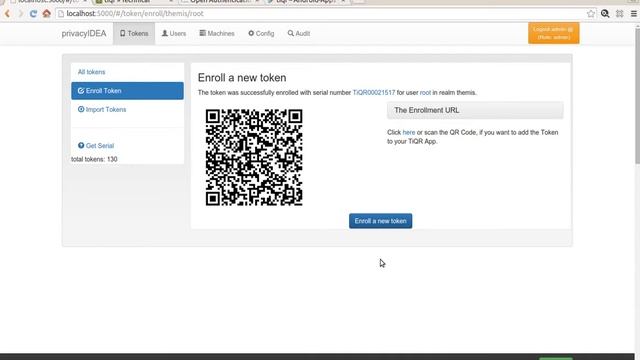Click the browser forward arrow
This screenshot has height=360, width=640.
coord(20,14)
